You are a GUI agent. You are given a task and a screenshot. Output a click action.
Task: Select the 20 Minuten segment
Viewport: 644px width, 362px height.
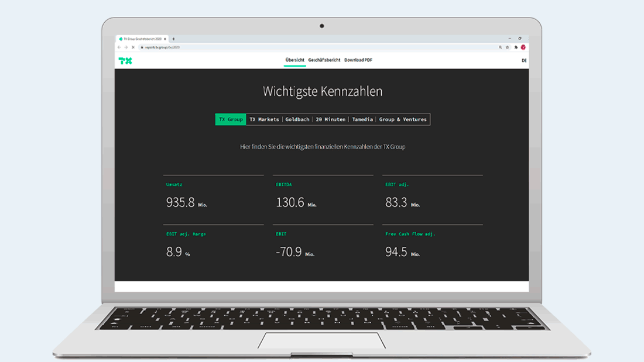[x=330, y=119]
